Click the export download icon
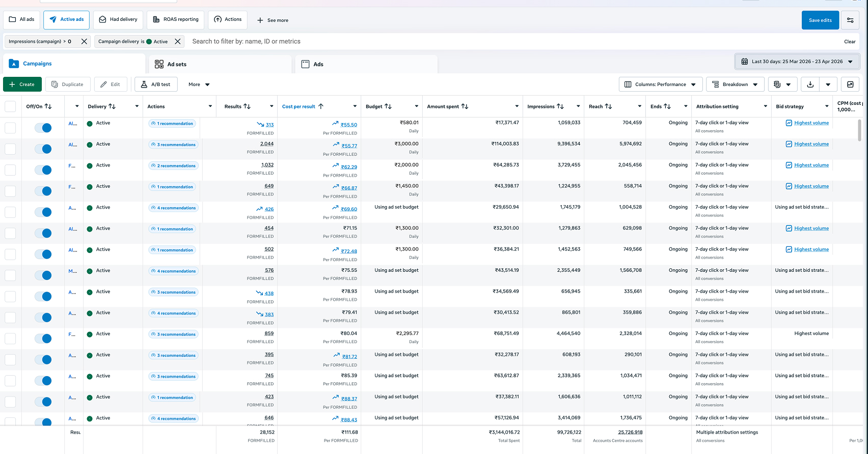Image resolution: width=868 pixels, height=454 pixels. [x=810, y=84]
